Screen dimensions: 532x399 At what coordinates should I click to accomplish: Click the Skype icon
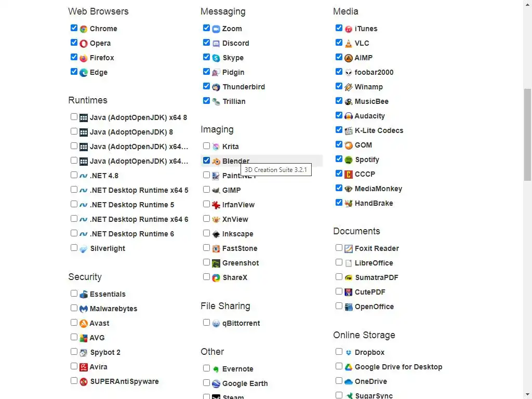pos(216,58)
